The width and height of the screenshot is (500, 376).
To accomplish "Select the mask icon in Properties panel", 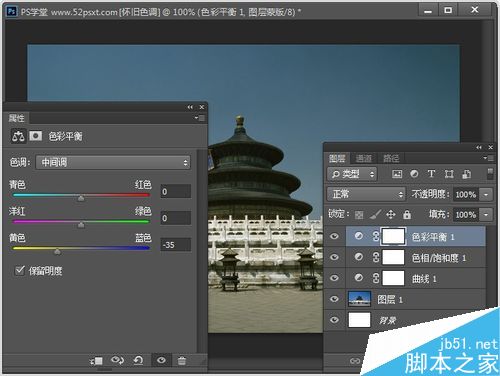I will pyautogui.click(x=36, y=136).
